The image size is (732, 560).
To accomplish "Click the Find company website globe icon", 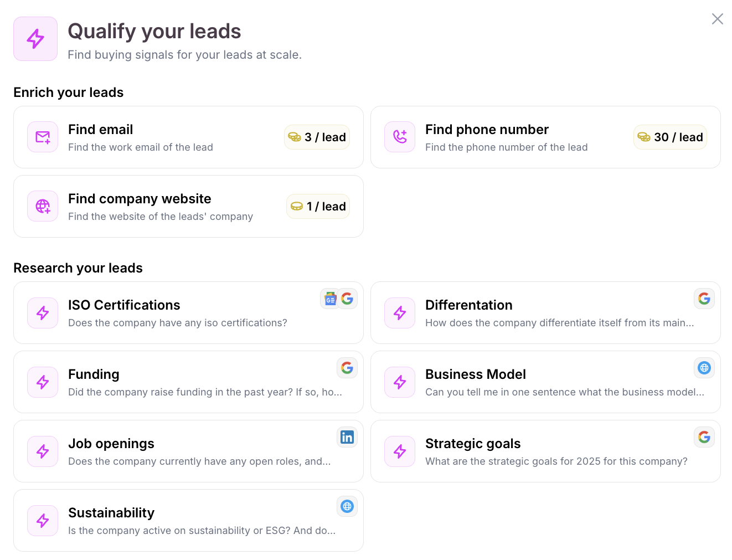I will coord(43,206).
